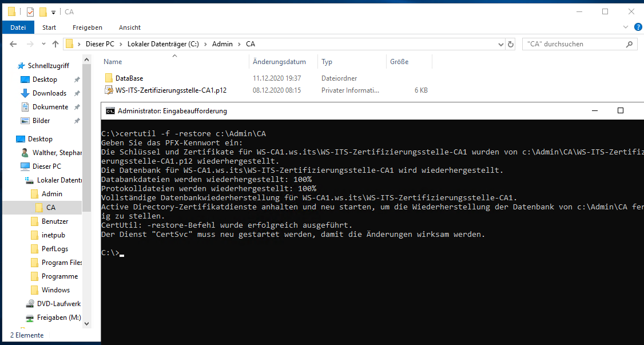Click the Schnellzugriff star icon
The image size is (644, 345).
pyautogui.click(x=21, y=66)
